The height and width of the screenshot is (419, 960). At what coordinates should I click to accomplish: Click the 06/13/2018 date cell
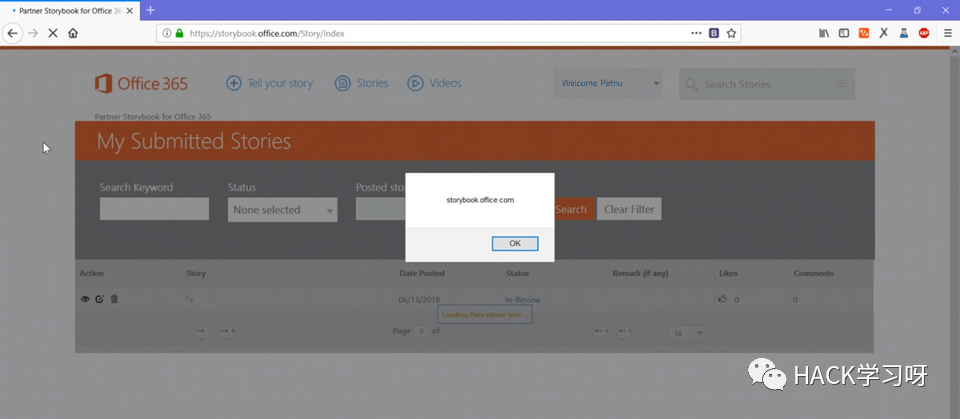pos(419,300)
